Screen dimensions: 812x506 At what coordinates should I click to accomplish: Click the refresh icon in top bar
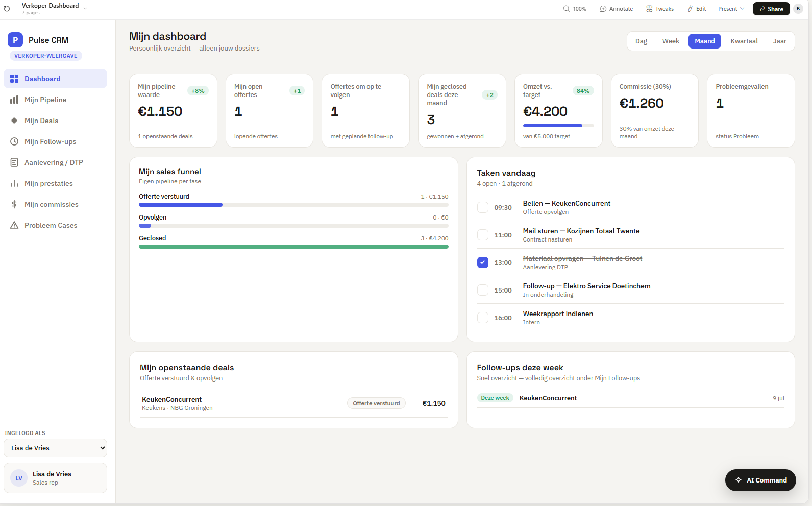7,9
